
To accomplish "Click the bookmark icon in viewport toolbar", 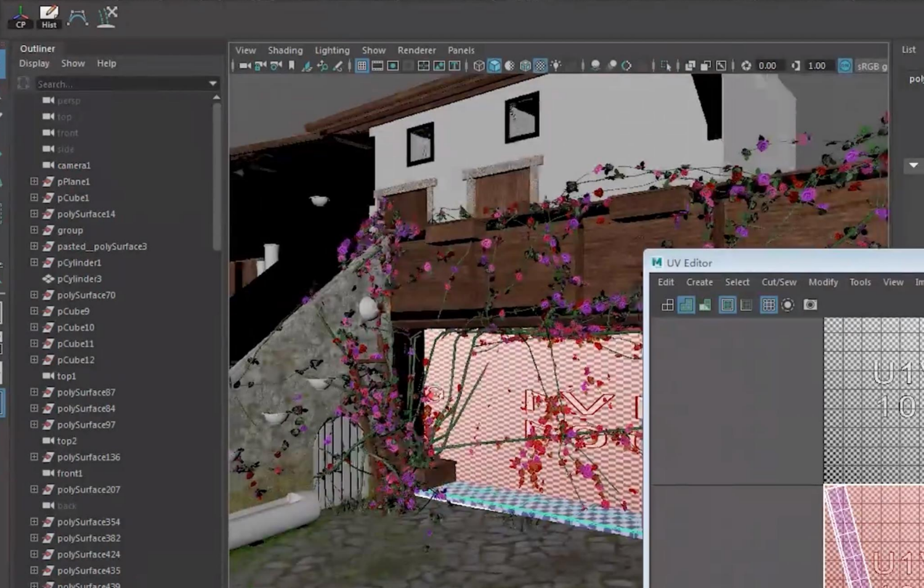I will coord(291,66).
